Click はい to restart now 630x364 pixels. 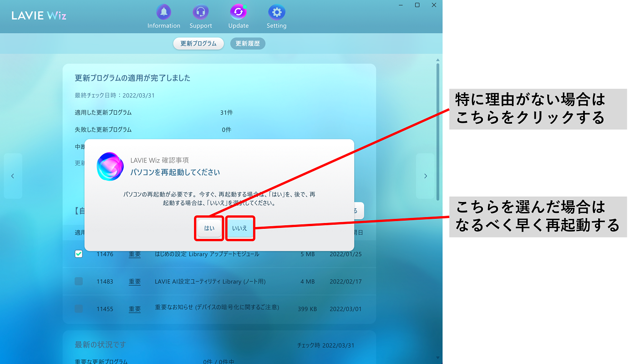[x=209, y=228]
